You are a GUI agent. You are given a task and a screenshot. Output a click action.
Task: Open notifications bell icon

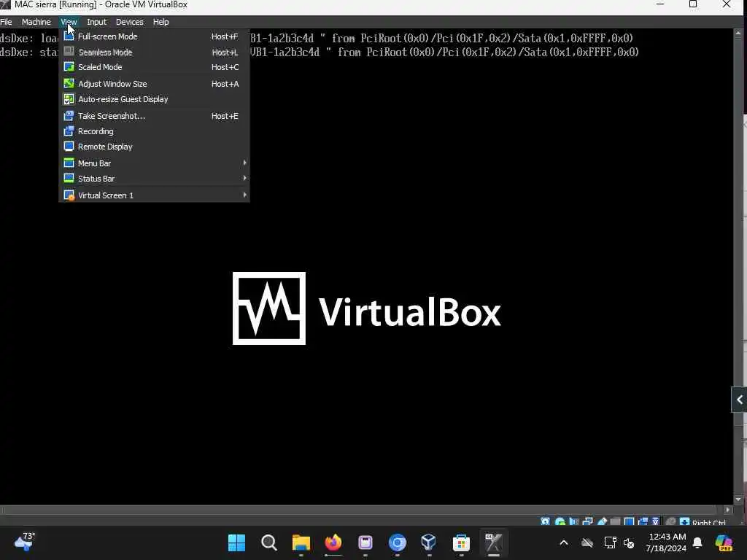(697, 542)
